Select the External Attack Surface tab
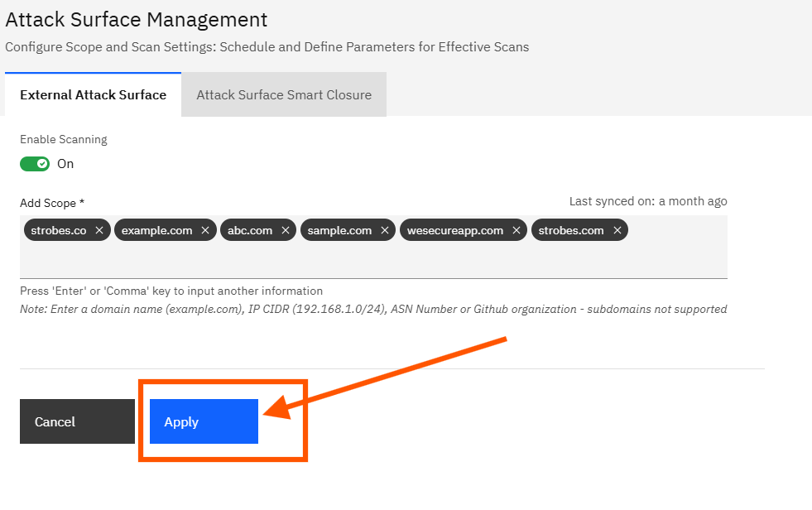 pyautogui.click(x=93, y=95)
